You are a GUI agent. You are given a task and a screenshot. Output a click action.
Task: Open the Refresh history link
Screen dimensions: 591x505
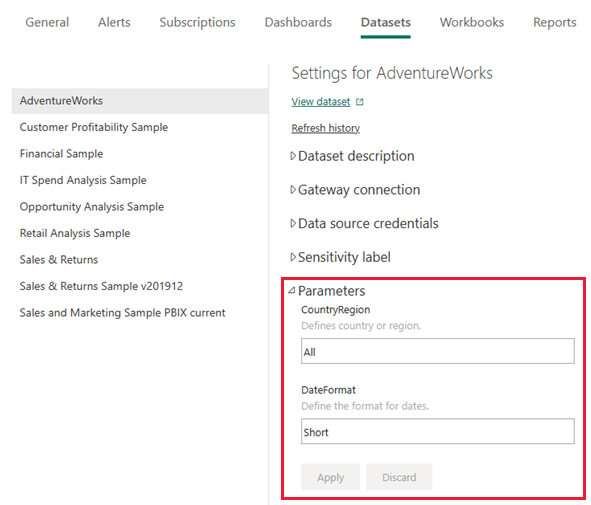coord(326,128)
